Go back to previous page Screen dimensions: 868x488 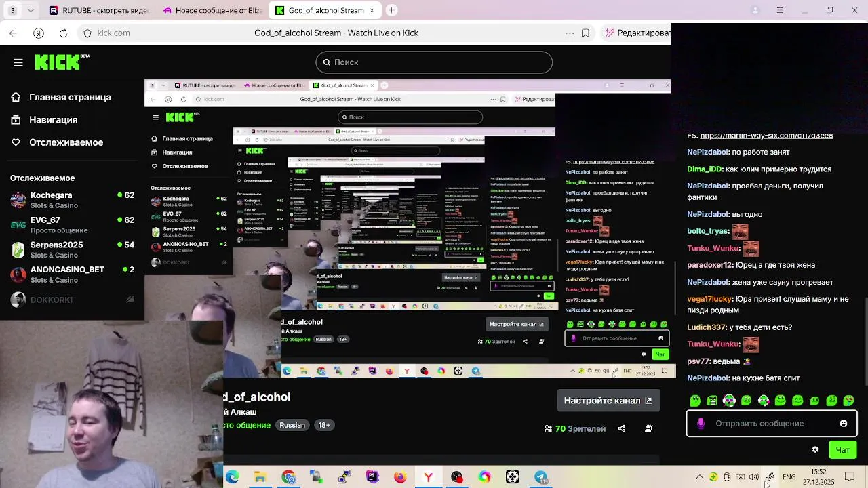13,33
